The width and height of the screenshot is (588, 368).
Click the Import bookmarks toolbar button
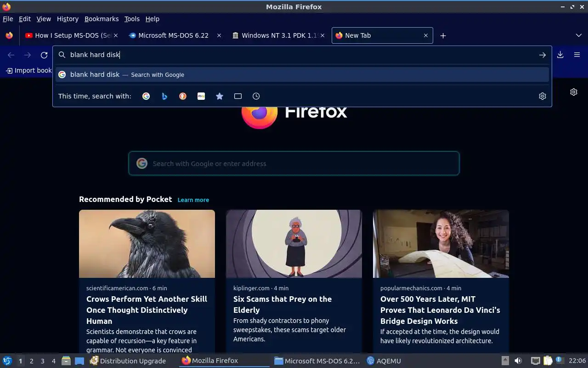point(28,70)
